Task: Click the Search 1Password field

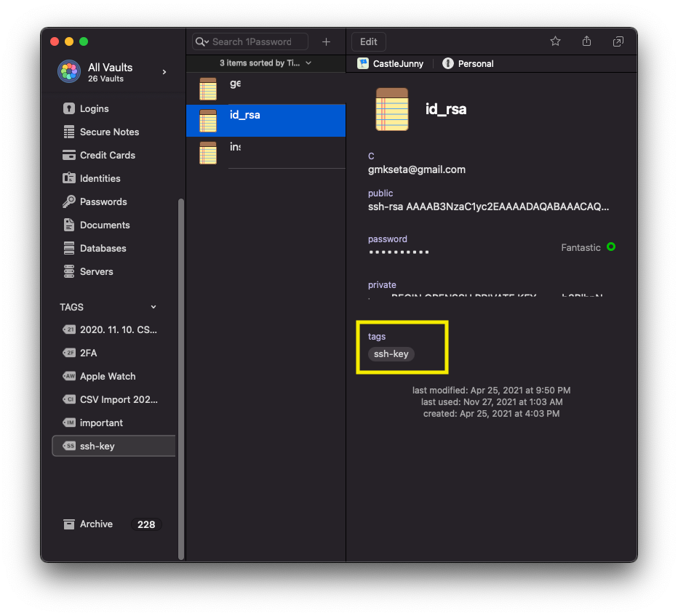Action: (x=250, y=42)
